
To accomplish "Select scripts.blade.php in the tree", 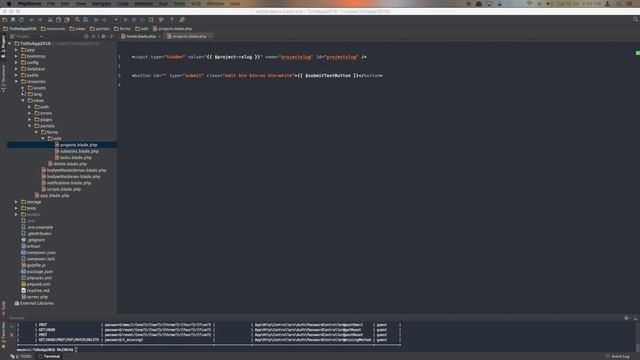I will pos(61,189).
